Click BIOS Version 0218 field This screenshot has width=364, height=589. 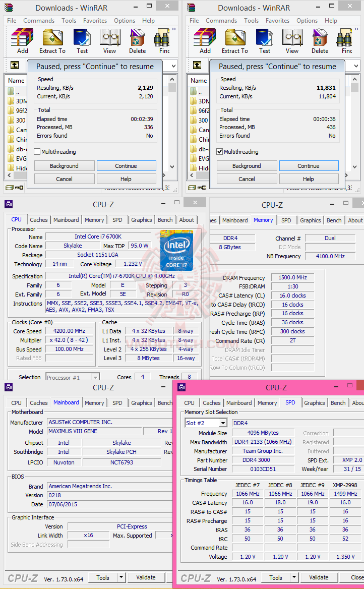click(109, 495)
